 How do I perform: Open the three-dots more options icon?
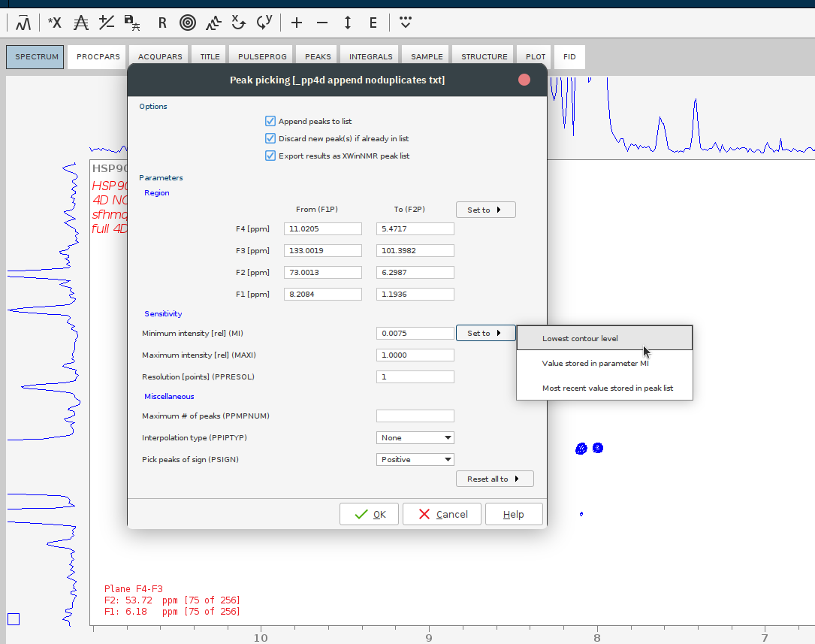pos(406,23)
